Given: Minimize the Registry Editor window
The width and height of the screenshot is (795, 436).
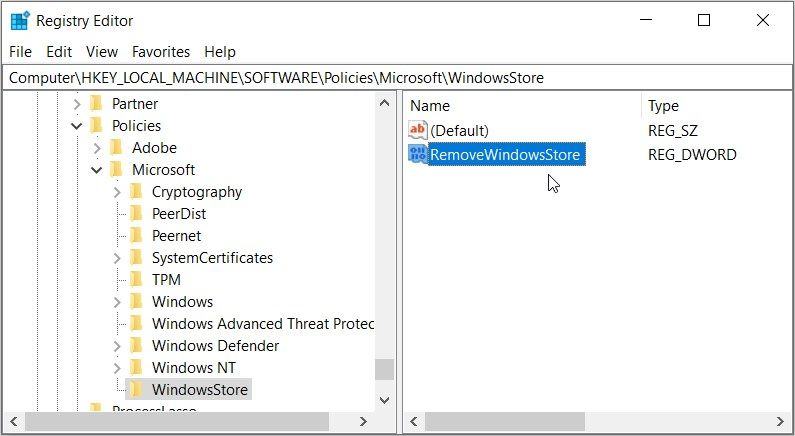Looking at the screenshot, I should coord(646,20).
